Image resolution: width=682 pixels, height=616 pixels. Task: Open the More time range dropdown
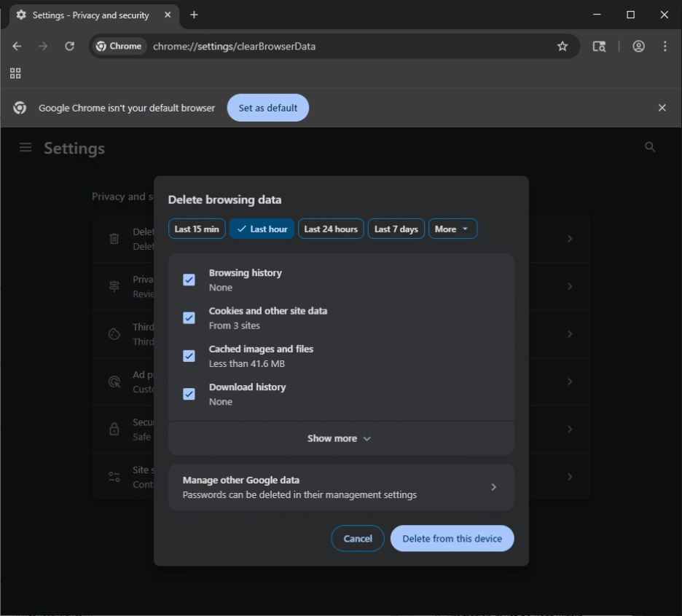[452, 229]
